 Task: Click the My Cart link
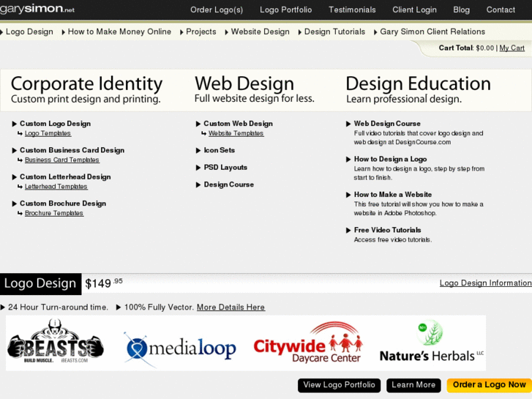(x=512, y=48)
